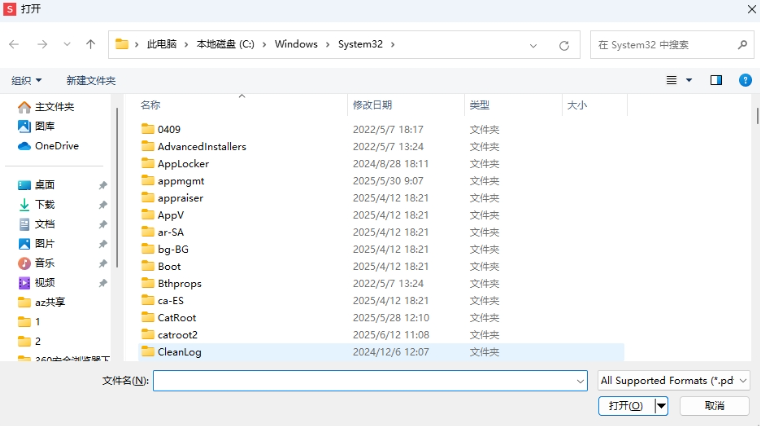This screenshot has height=426, width=760.
Task: Click the CatRoot folder icon
Action: (148, 317)
